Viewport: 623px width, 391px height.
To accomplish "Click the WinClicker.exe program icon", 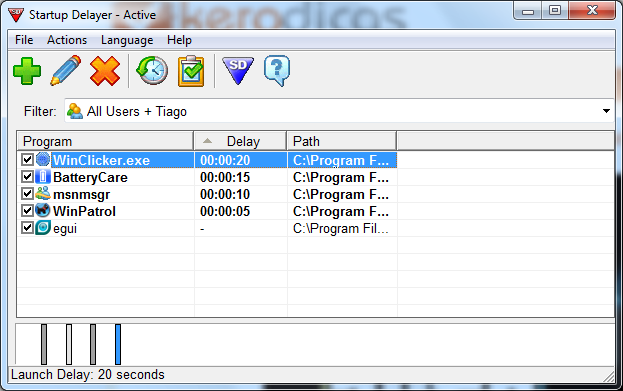I will [43, 160].
